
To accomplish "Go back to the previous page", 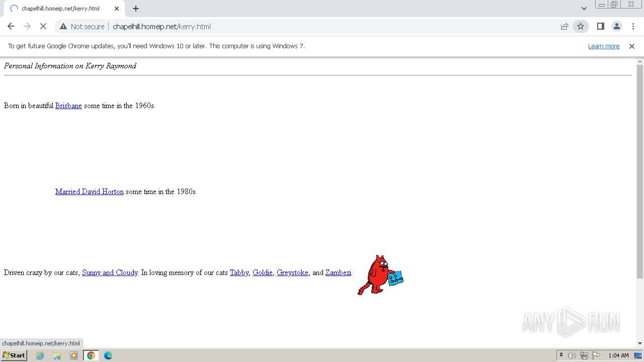I will (x=11, y=26).
